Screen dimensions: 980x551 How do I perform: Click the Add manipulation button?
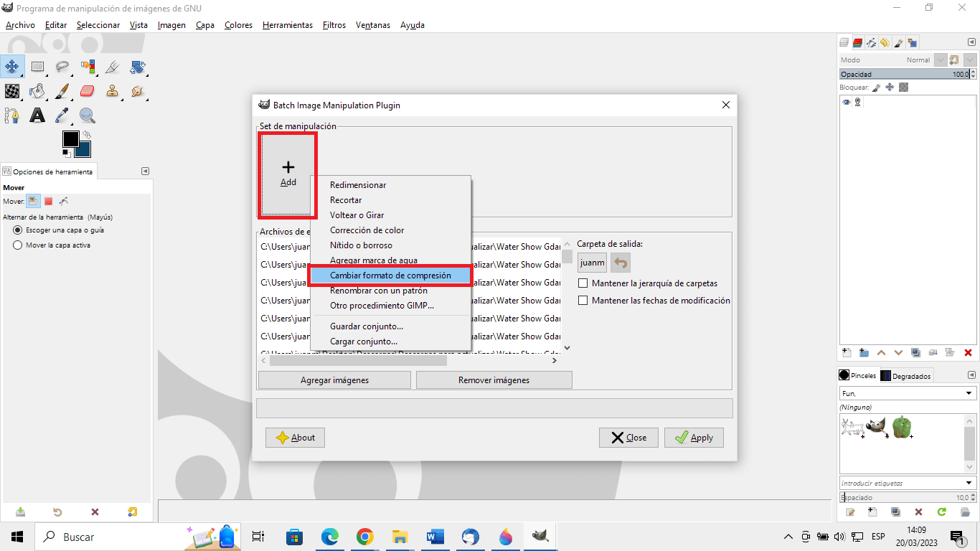click(x=288, y=174)
